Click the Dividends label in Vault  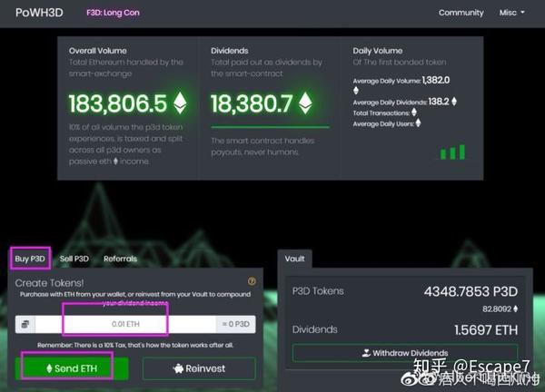point(315,329)
